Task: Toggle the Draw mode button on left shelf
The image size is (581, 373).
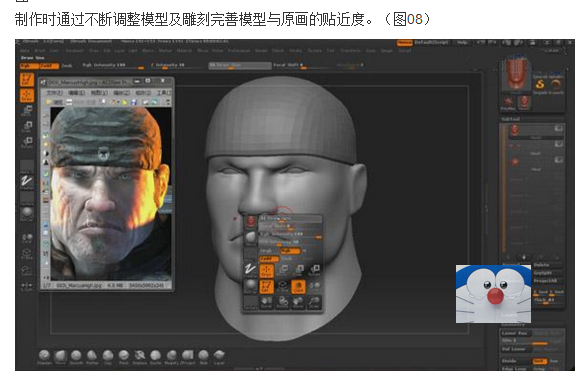Action: (x=27, y=96)
